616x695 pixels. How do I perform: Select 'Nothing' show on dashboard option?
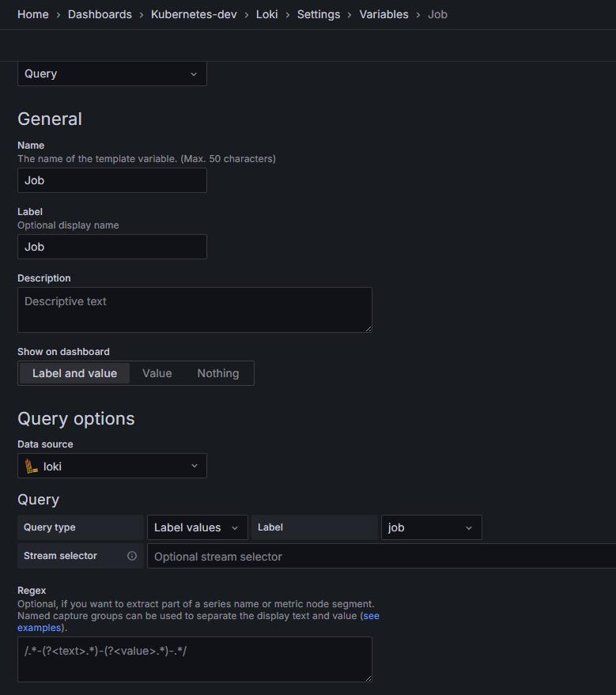coord(218,373)
